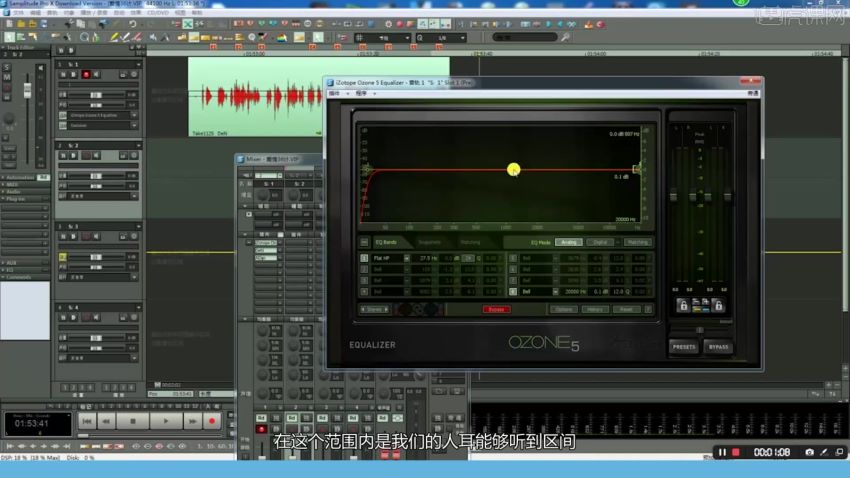Click the open folder icon in top toolbar
The height and width of the screenshot is (478, 850).
(x=21, y=24)
